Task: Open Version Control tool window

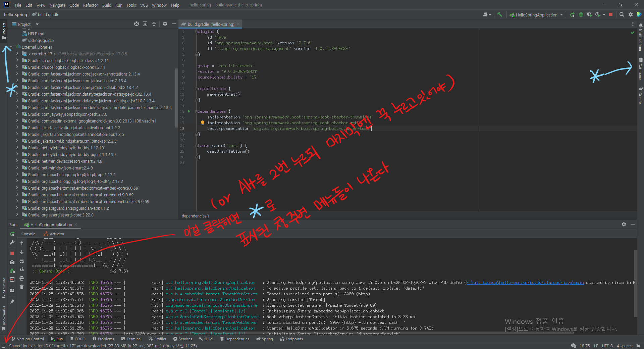Action: 28,339
